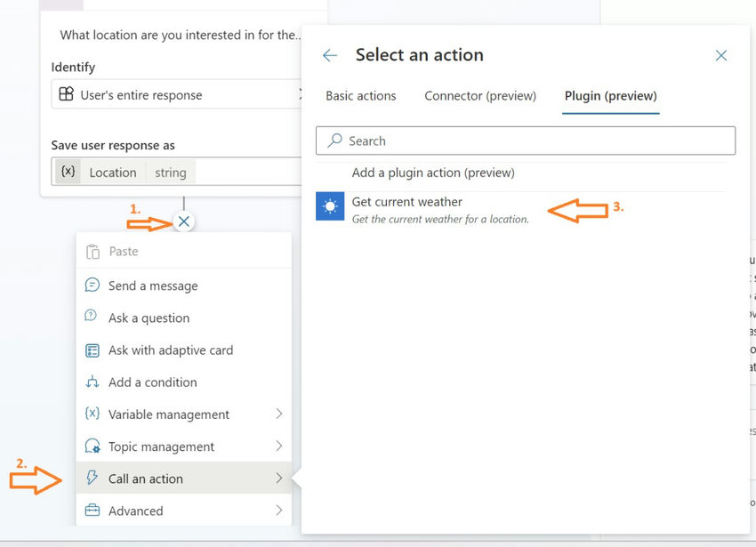Open the Connector (preview) tab
Screen dimensions: 756x547
(480, 96)
